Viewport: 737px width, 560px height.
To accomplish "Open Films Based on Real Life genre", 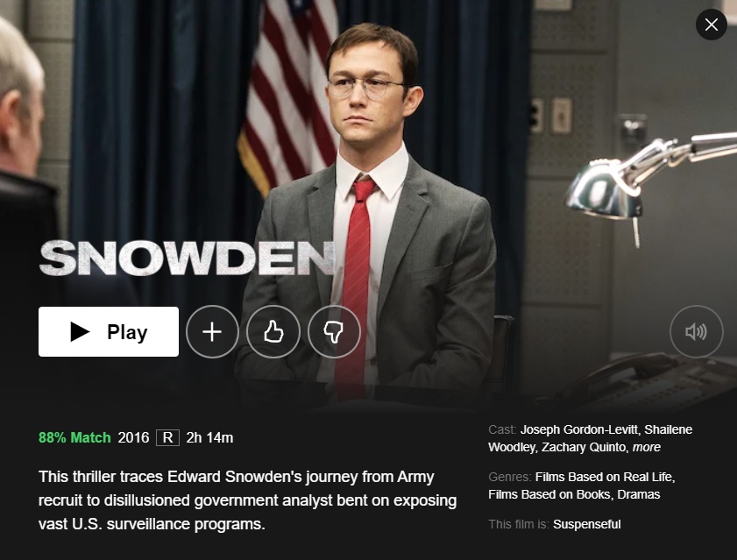I will point(604,477).
